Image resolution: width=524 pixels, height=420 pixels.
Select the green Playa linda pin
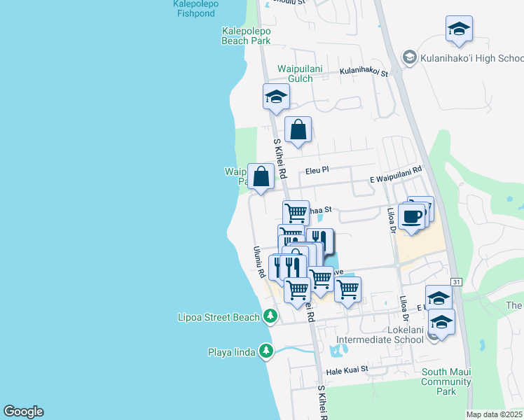(266, 351)
